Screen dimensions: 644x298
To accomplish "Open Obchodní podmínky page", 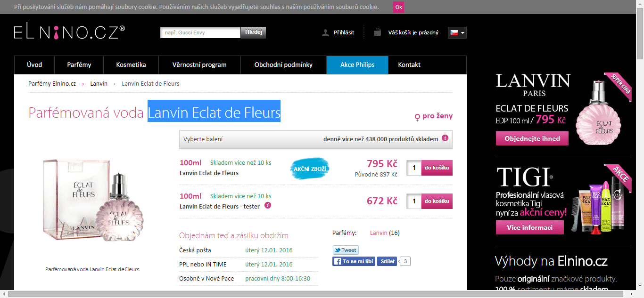I will pyautogui.click(x=283, y=65).
